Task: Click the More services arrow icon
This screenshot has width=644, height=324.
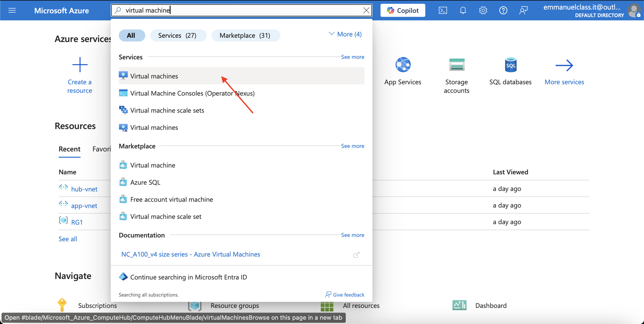Action: (564, 65)
